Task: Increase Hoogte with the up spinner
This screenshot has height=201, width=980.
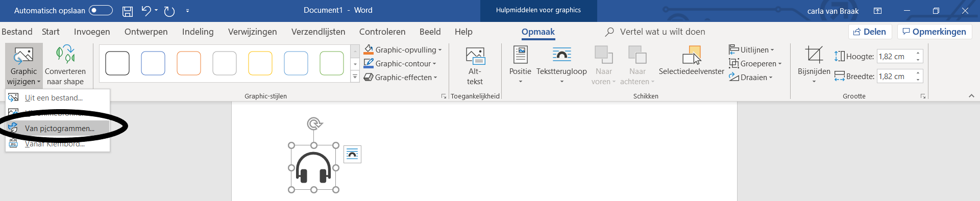Action: [x=918, y=53]
